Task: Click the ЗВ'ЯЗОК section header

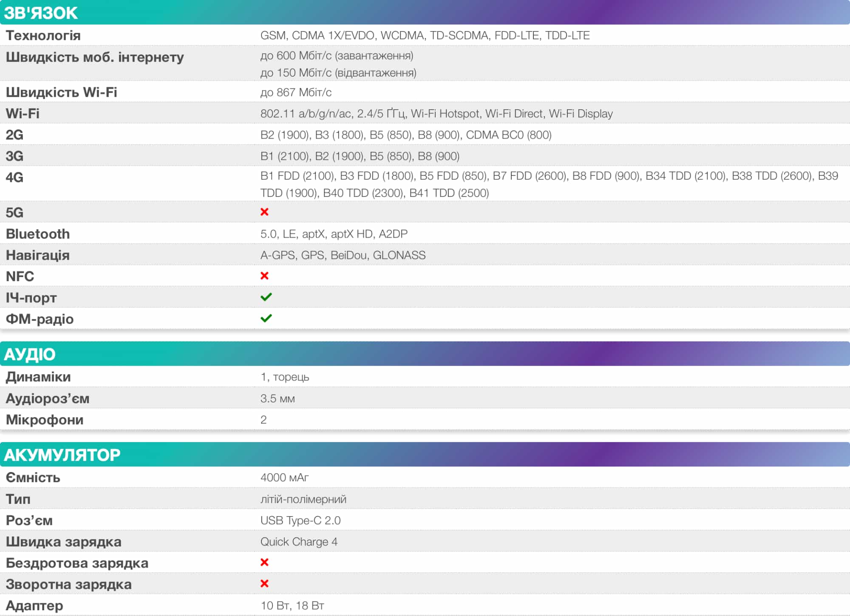Action: click(41, 13)
